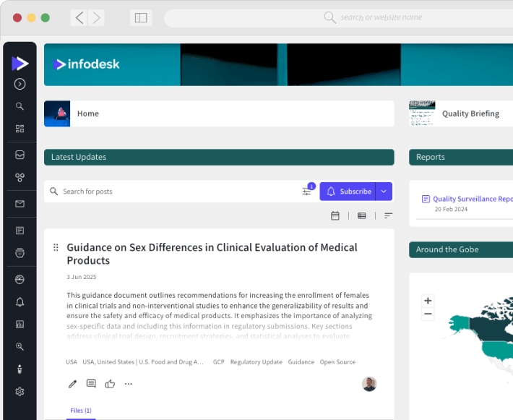
Task: Open the post's more options ellipsis
Action: [129, 384]
